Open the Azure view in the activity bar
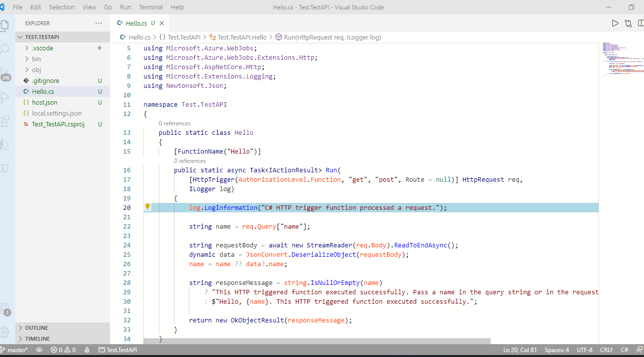Screen dimensions: 644x357 point(4,144)
